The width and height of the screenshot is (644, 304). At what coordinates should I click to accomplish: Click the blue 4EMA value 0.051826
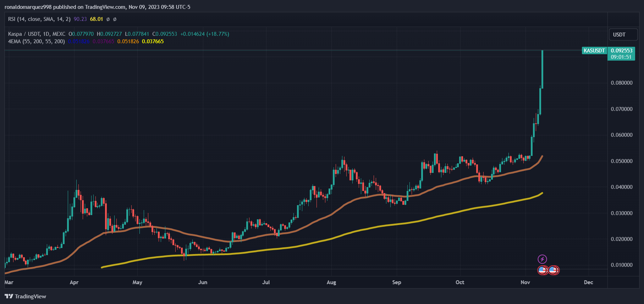79,41
